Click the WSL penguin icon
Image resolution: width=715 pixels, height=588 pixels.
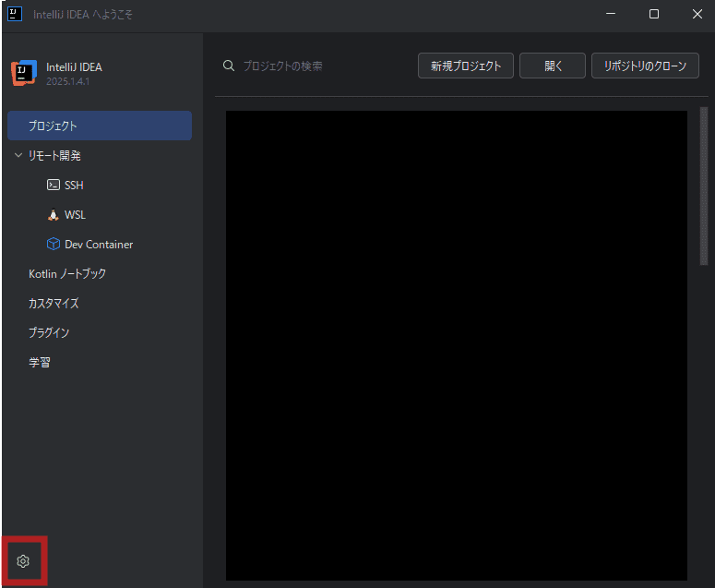[x=54, y=214]
